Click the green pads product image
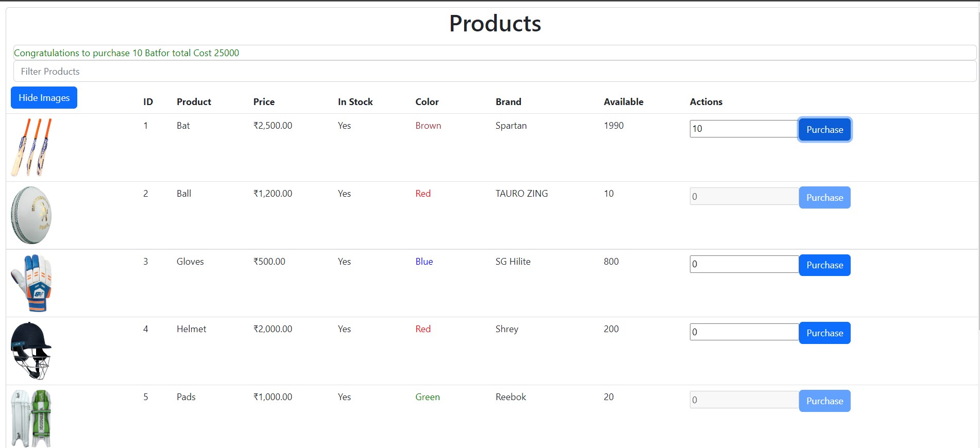Image resolution: width=980 pixels, height=448 pixels. tap(31, 418)
